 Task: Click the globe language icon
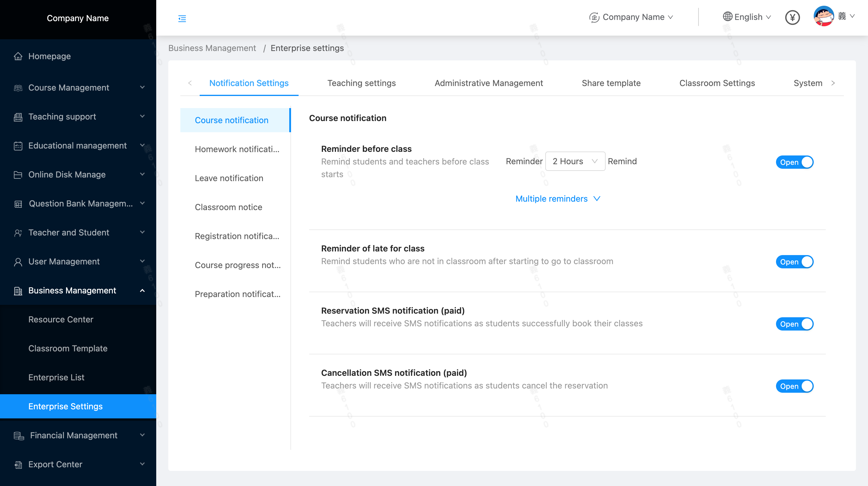click(727, 17)
